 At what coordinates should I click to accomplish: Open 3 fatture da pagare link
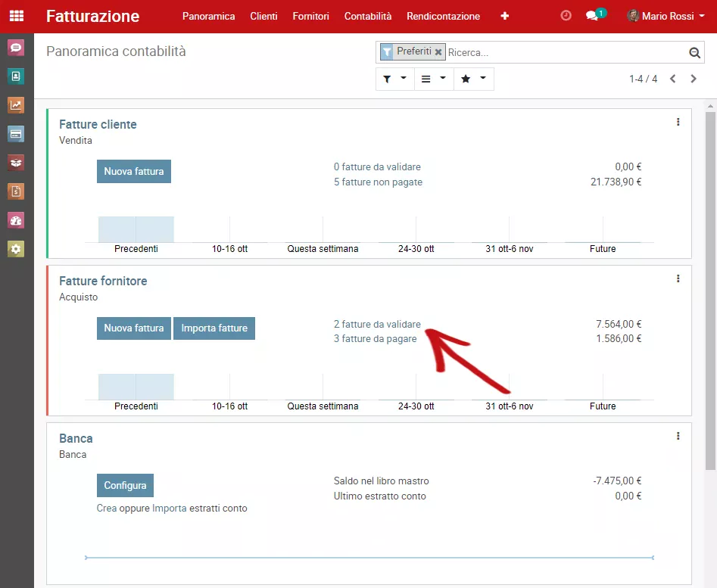click(x=376, y=338)
